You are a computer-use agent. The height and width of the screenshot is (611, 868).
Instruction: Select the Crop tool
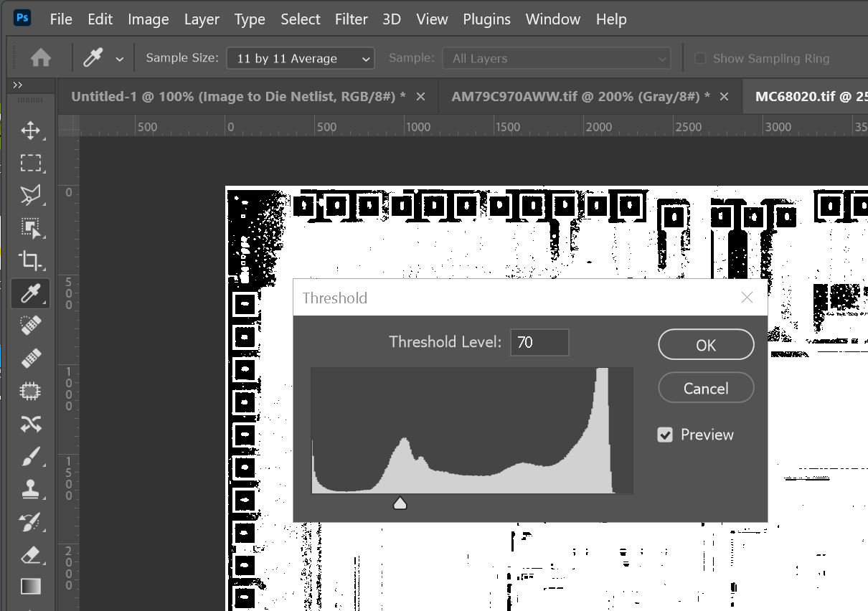(30, 260)
